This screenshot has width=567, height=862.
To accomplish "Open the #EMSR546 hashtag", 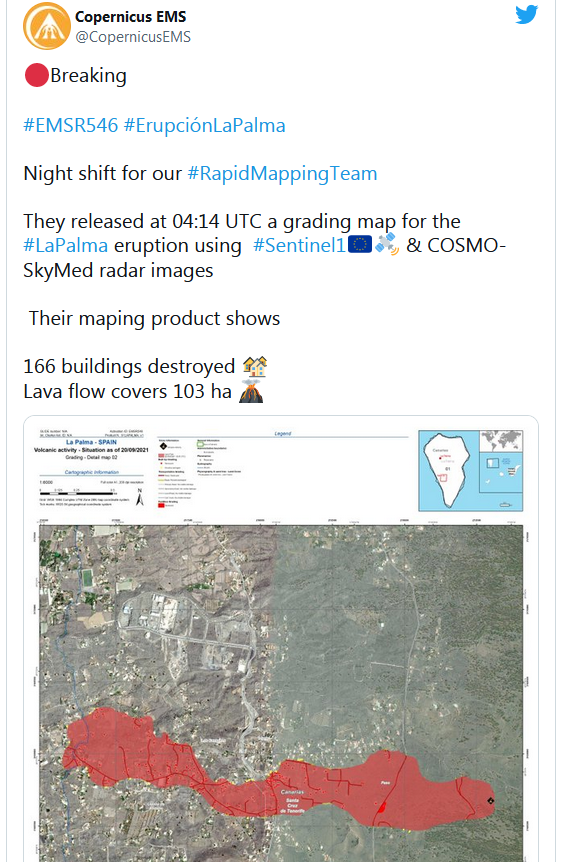I will click(70, 125).
